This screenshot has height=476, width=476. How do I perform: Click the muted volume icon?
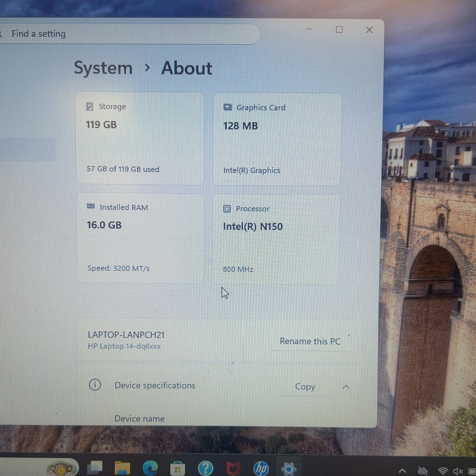458,471
